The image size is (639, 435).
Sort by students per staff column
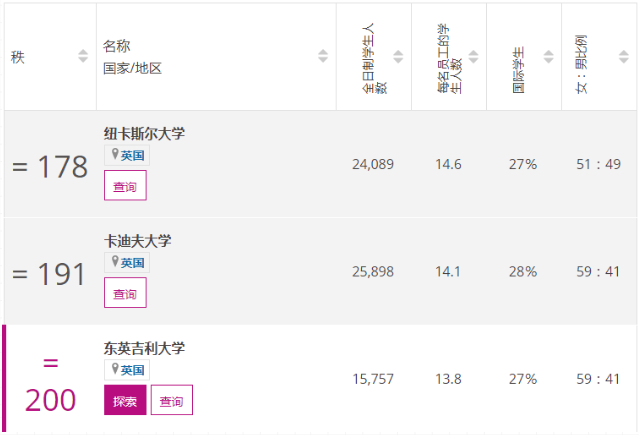click(474, 57)
